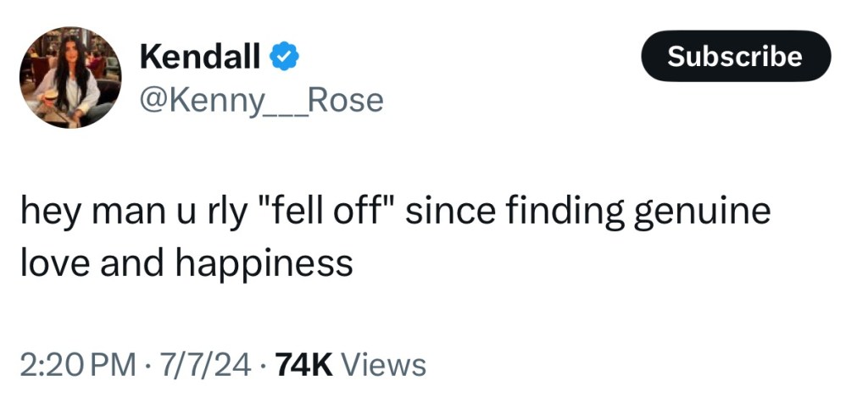Image resolution: width=868 pixels, height=403 pixels.
Task: Open the Kendall display name link
Action: [x=199, y=58]
